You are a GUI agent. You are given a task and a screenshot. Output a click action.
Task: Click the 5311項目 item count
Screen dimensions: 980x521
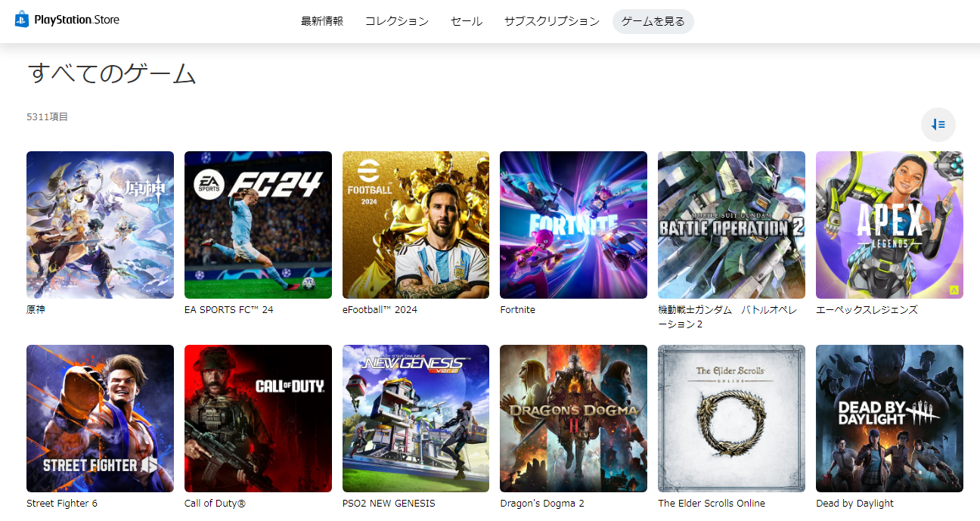pyautogui.click(x=48, y=117)
